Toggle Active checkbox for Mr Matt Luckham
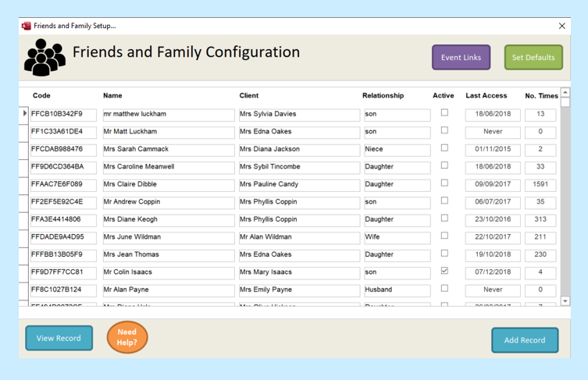Viewport: 588px width, 380px height. pyautogui.click(x=444, y=130)
